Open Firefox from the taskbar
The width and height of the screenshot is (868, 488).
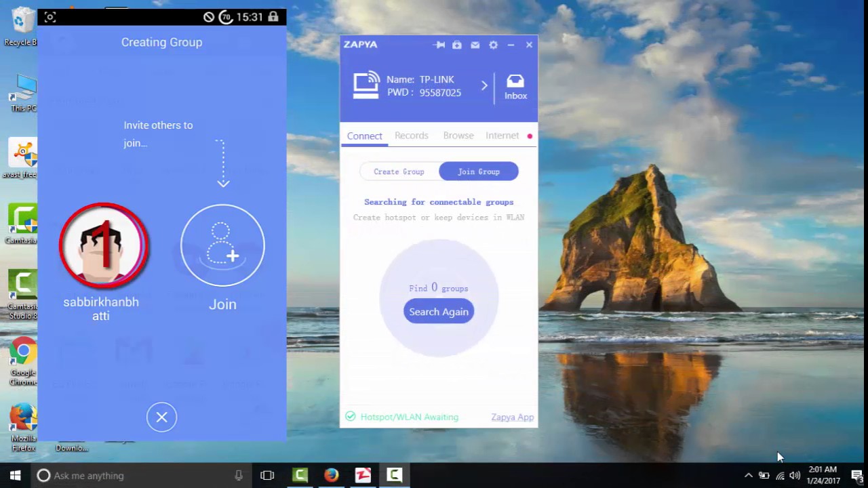pyautogui.click(x=332, y=476)
